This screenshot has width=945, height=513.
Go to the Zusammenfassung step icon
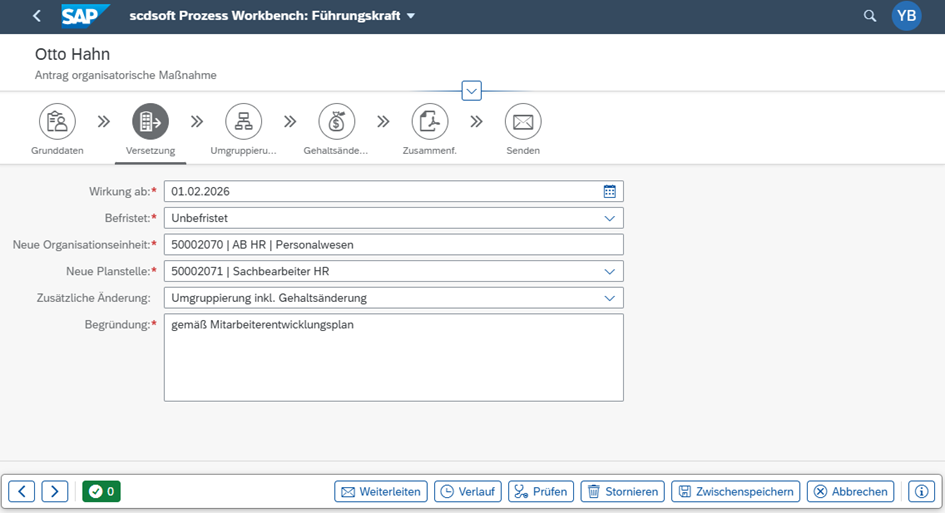click(429, 122)
